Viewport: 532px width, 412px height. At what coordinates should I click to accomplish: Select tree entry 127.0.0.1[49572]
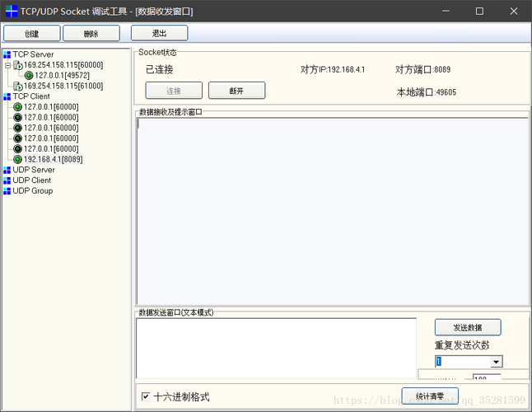point(62,75)
